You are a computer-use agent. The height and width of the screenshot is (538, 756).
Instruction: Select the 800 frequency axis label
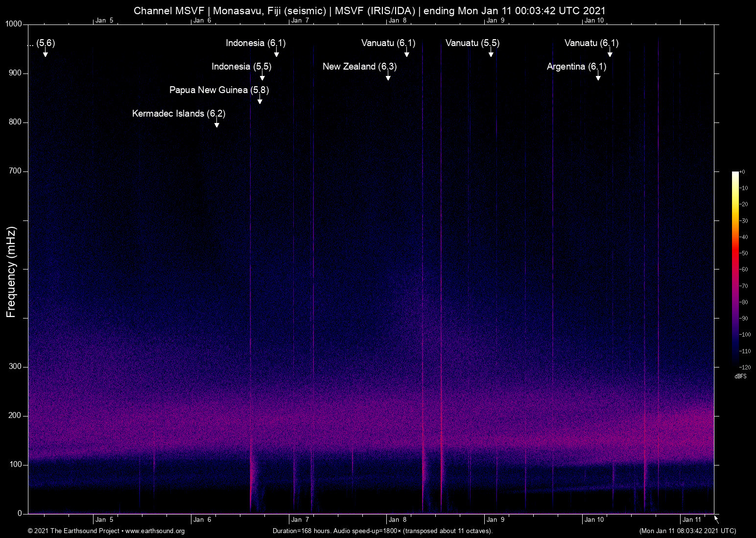click(x=16, y=122)
